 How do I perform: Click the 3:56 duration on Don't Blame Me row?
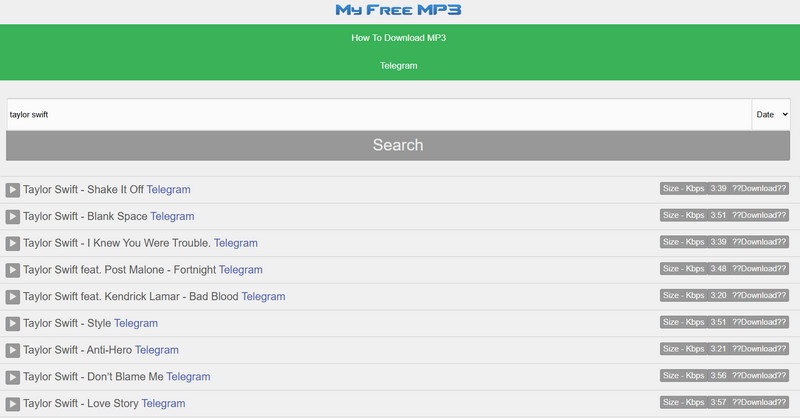point(718,376)
